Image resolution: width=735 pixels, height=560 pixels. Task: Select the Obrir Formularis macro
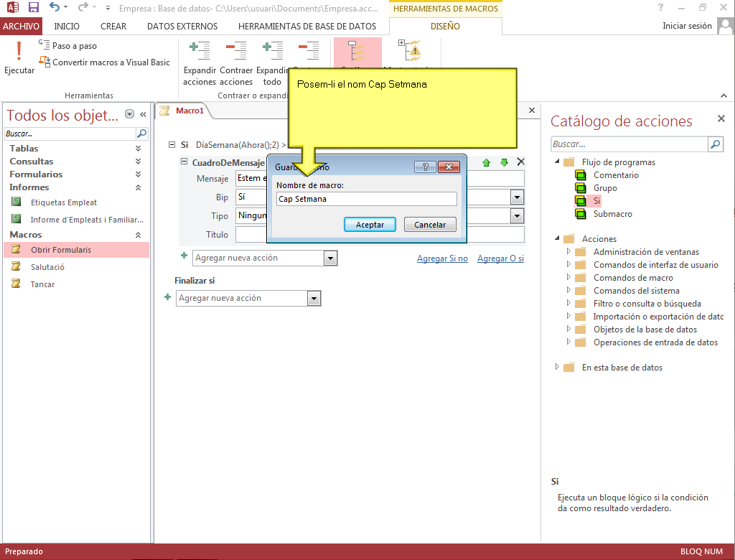tap(76, 250)
